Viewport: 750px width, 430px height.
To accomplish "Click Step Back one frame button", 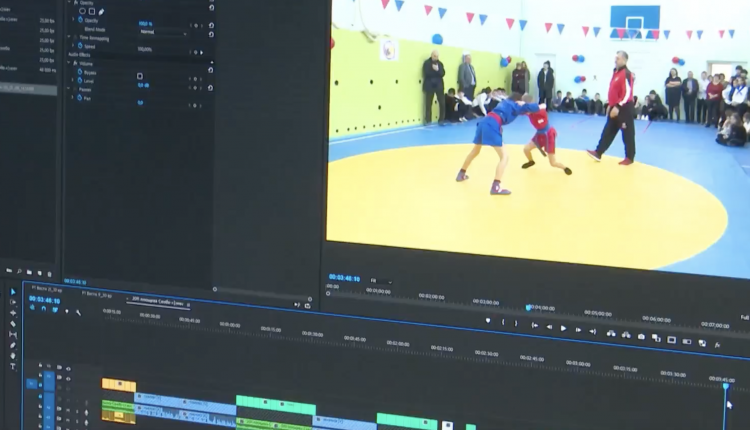I will coord(549,327).
